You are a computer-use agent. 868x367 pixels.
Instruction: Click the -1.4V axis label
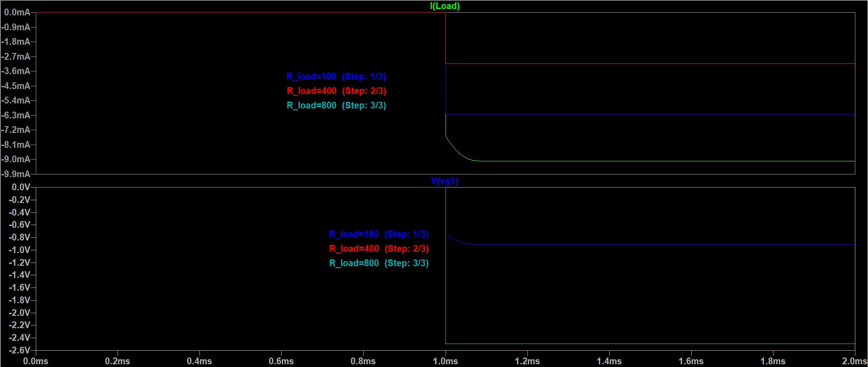[x=19, y=275]
